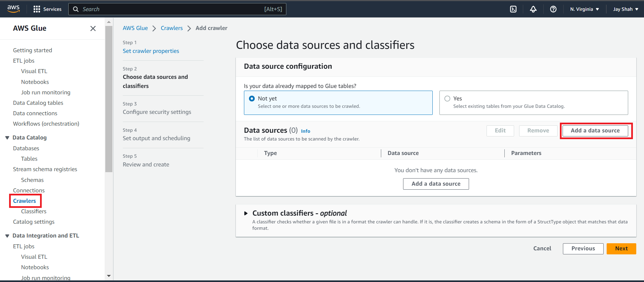The image size is (644, 282).
Task: Open Classifiers sidebar item
Action: 34,211
